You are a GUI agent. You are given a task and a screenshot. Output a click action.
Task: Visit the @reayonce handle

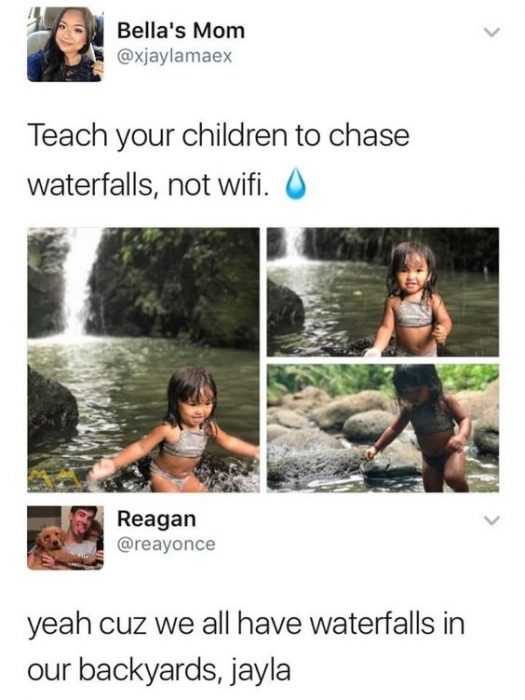[x=166, y=544]
